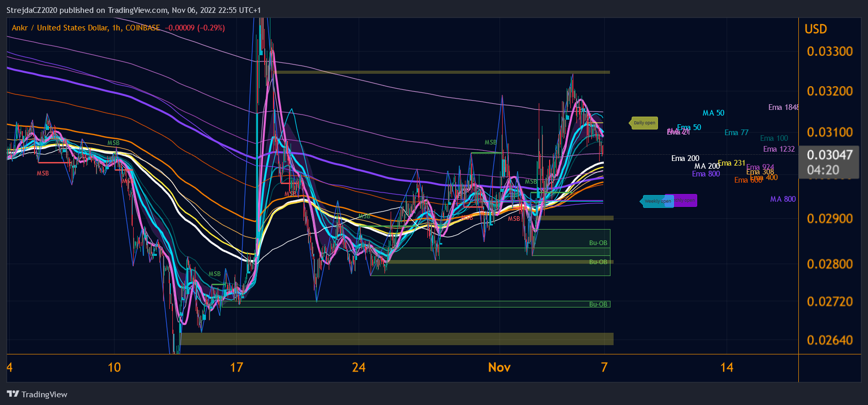Select the purple "Ema 800" line label
Viewport: 868px width, 405px height.
pos(706,174)
